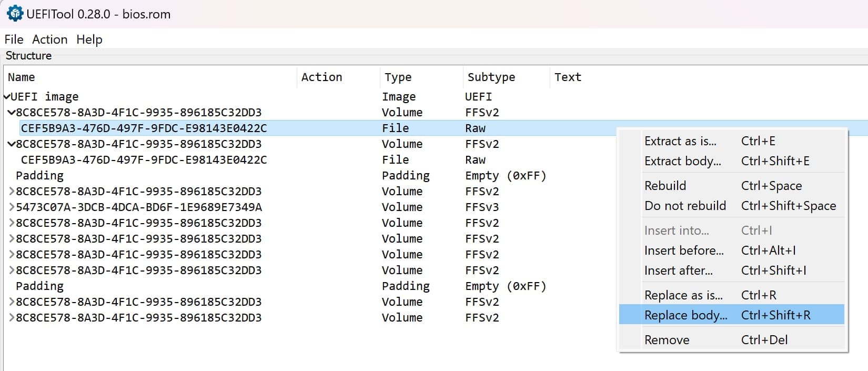Open the Action menu
The width and height of the screenshot is (868, 371).
click(x=49, y=39)
